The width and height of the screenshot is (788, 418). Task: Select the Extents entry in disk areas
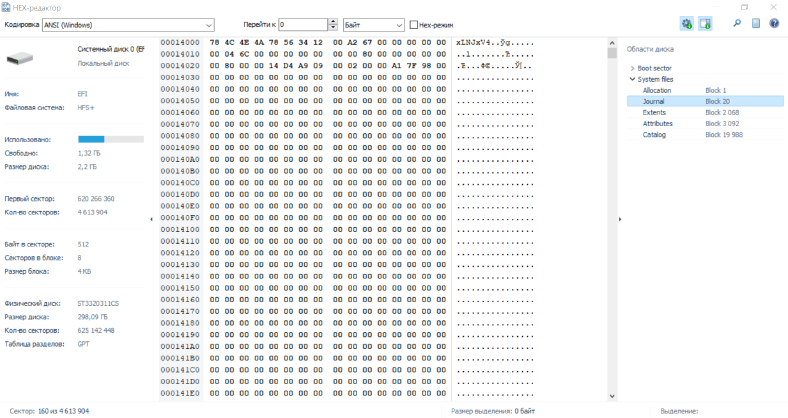tap(705, 113)
